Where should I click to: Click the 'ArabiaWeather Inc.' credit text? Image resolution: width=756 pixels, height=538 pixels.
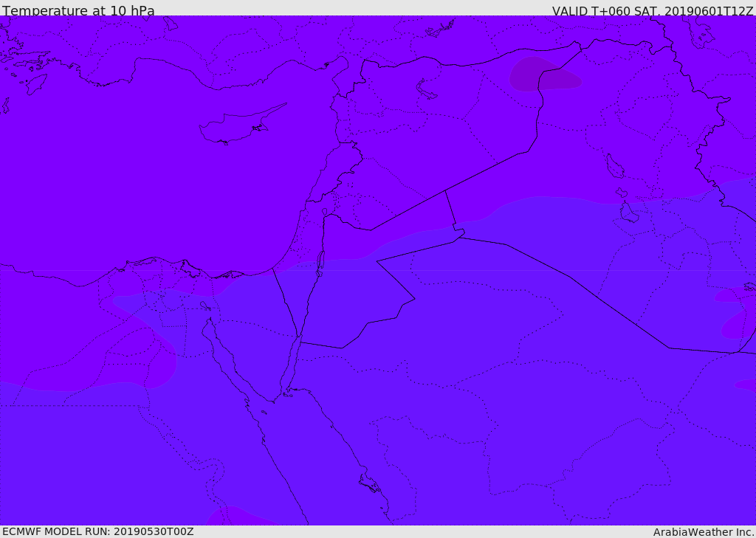coord(704,532)
